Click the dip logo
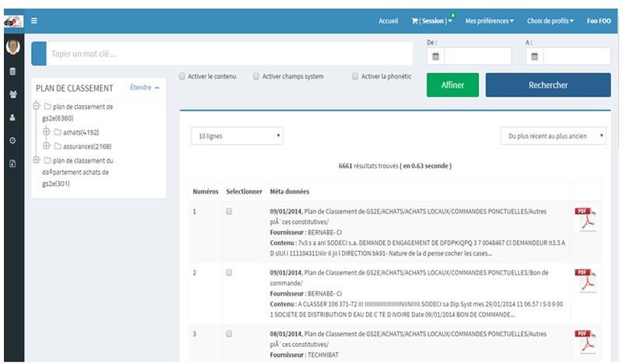Image resolution: width=623 pixels, height=364 pixels. tap(13, 22)
